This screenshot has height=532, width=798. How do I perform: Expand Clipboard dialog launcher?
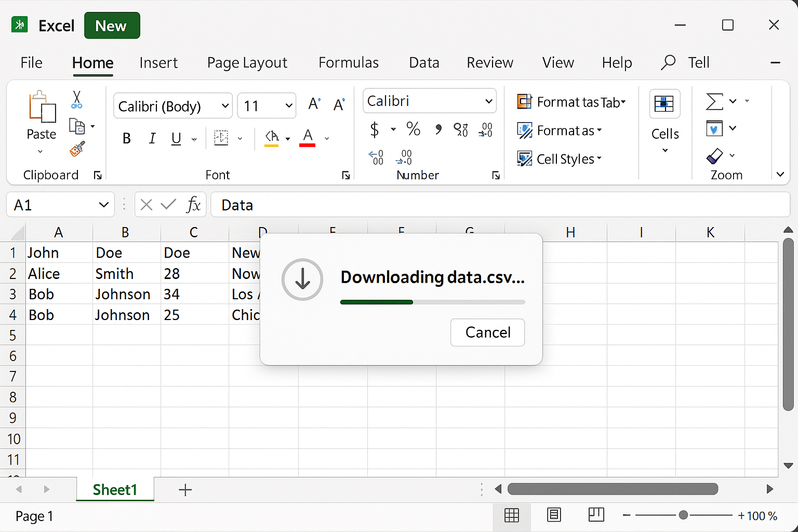click(x=98, y=176)
